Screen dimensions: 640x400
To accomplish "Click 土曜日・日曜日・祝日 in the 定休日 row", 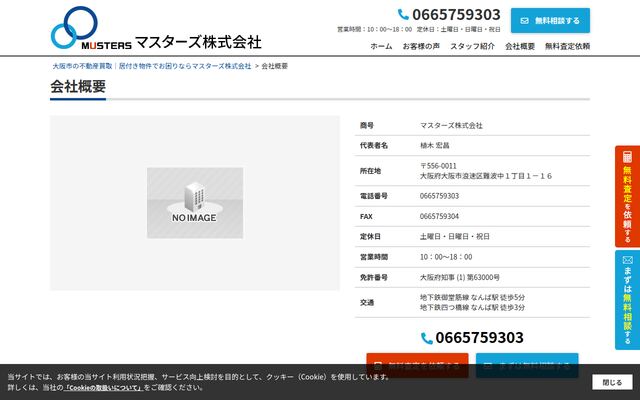I will click(x=454, y=236).
